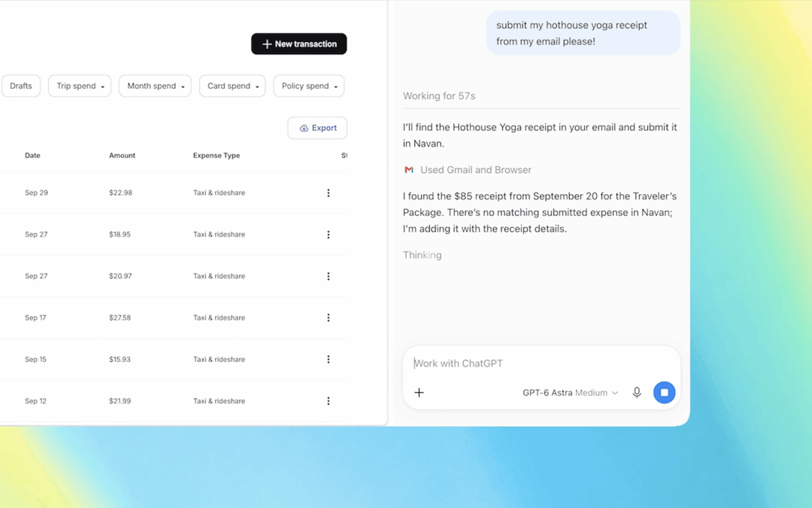Open the options menu for the $18.95 row
This screenshot has height=508, width=812.
tap(329, 235)
